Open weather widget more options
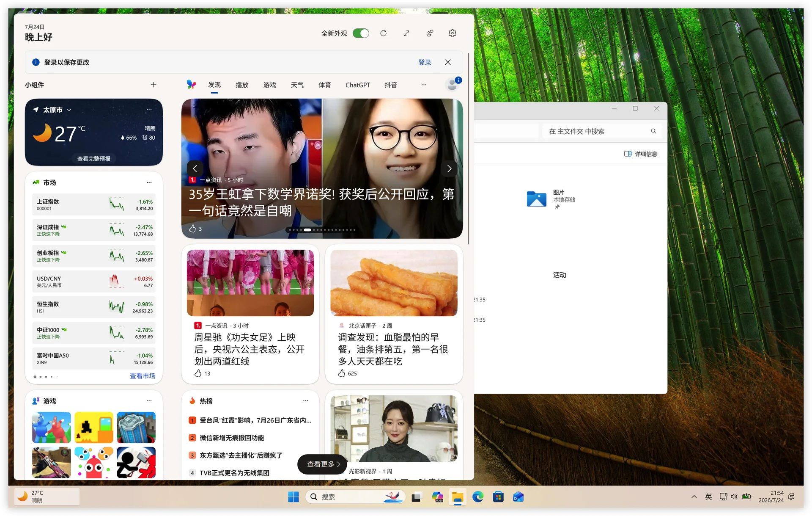The height and width of the screenshot is (516, 812). click(x=149, y=110)
